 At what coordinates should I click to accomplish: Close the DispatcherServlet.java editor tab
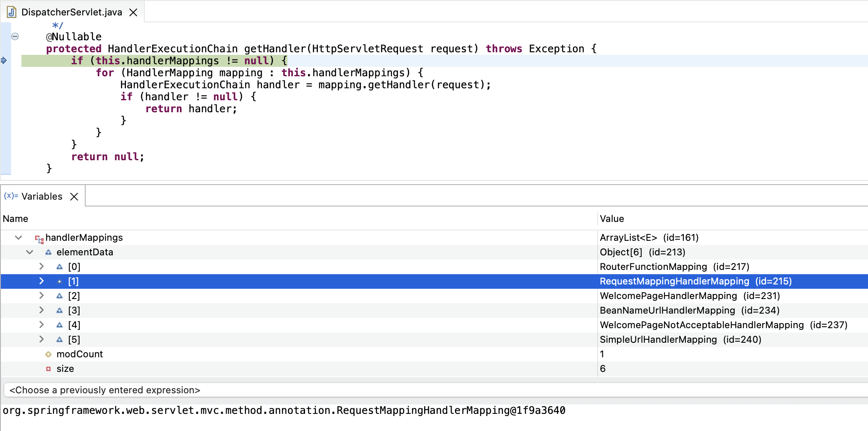click(133, 12)
